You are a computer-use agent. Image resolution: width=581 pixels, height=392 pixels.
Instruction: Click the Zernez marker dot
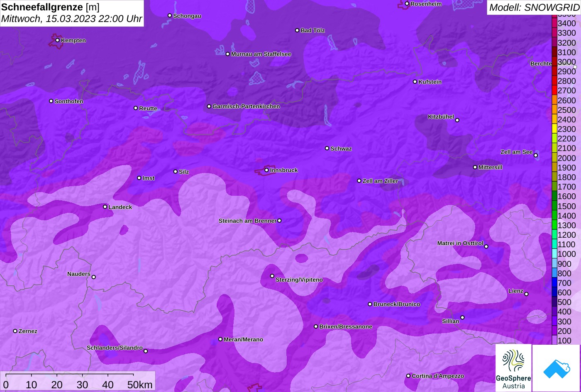[x=15, y=331]
